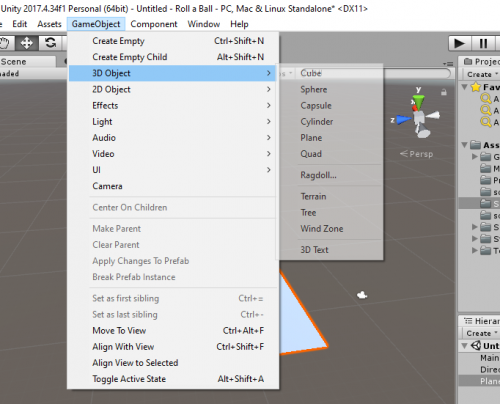Toggle the scene gizmo lock icon
Image resolution: width=500 pixels, height=404 pixels.
[444, 92]
